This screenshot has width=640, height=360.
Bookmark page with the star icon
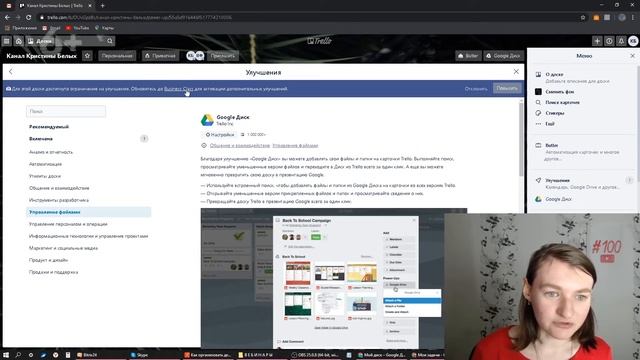[583, 17]
